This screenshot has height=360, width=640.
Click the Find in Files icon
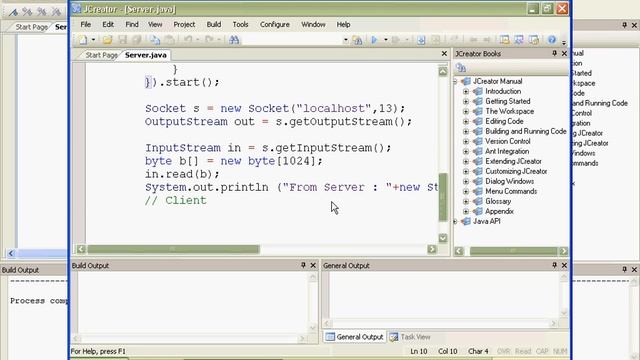(358, 40)
